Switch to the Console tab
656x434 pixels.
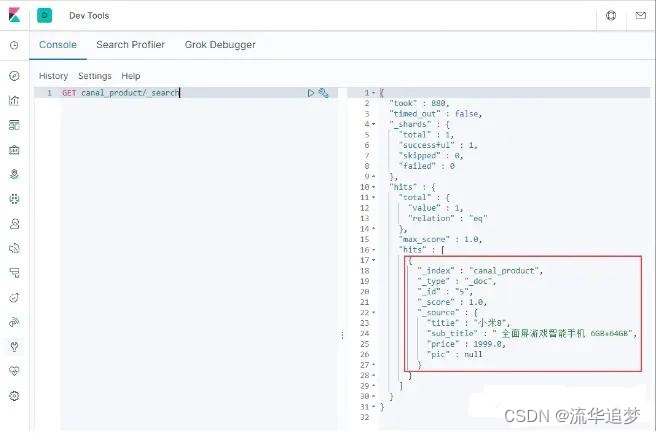point(58,45)
